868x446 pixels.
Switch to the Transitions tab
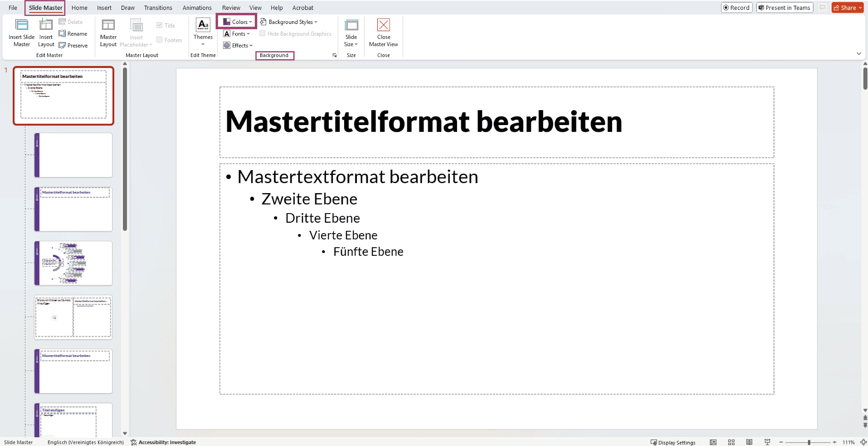point(158,8)
